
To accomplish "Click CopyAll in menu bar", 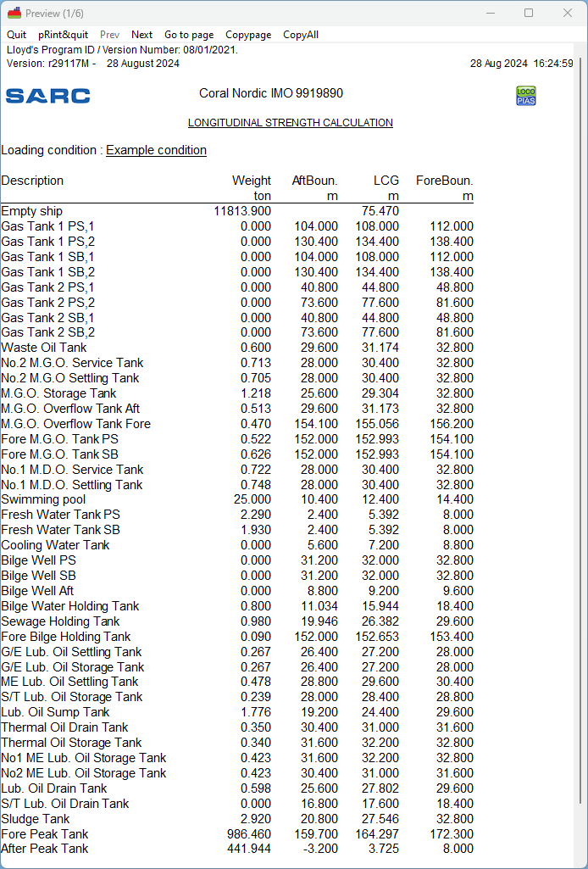I will coord(301,35).
